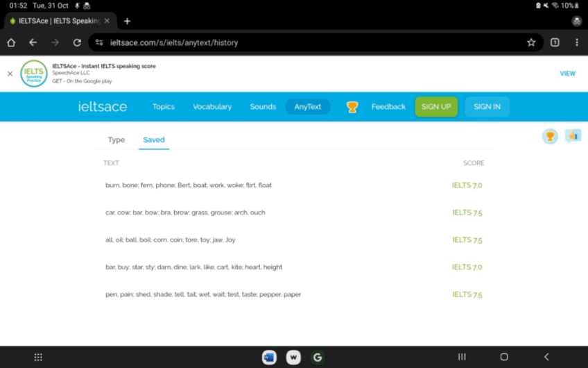Click the round trophy badge at right
Image resolution: width=588 pixels, height=368 pixels.
[x=550, y=137]
